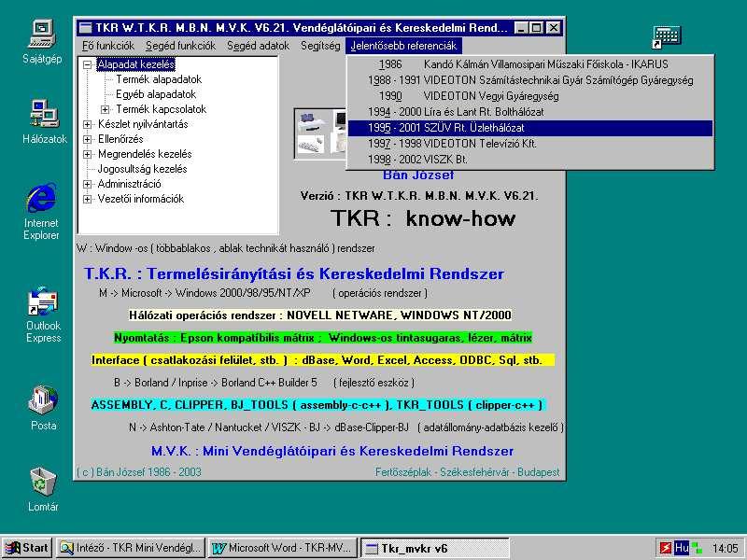Select Adminisztráció tree item

click(x=129, y=184)
